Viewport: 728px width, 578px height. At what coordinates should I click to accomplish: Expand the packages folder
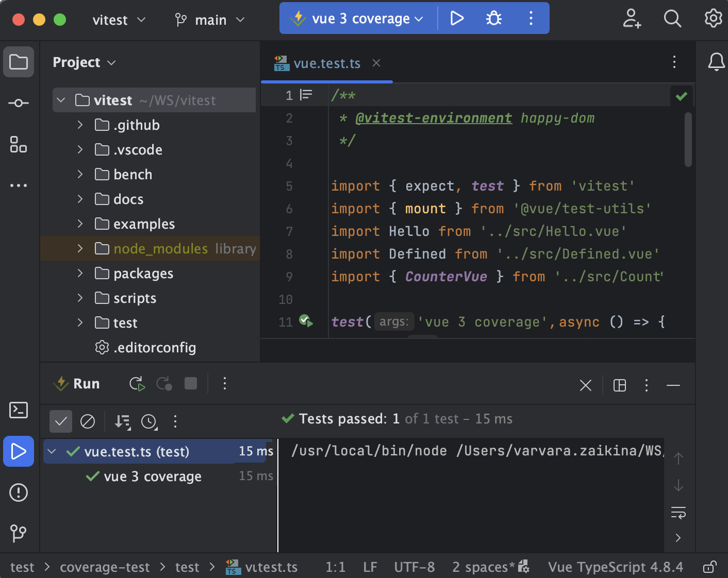[80, 273]
